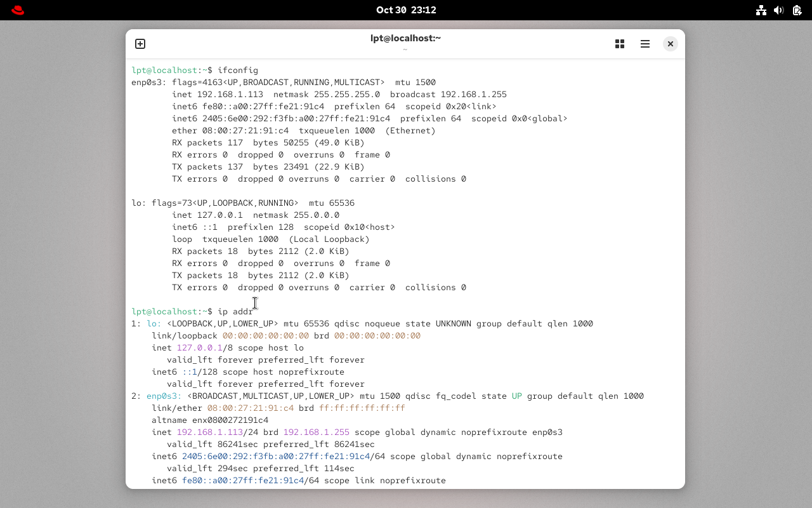
Task: Click the network tray icon
Action: [761, 10]
